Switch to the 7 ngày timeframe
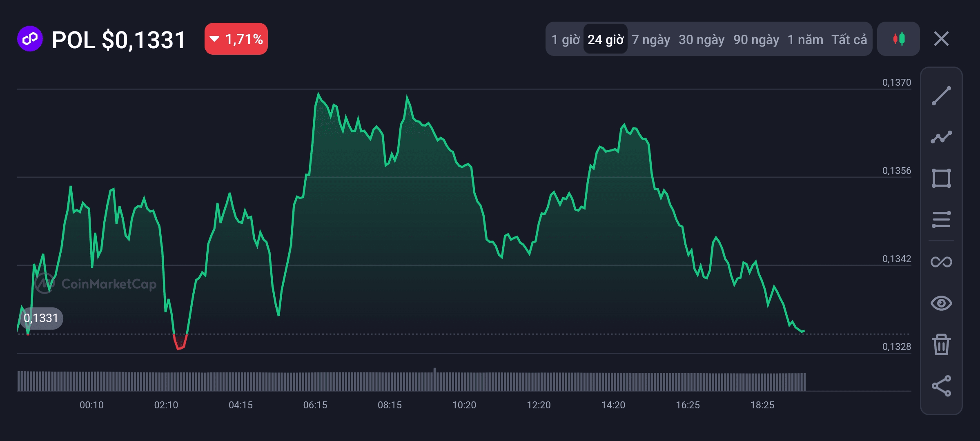Viewport: 980px width, 441px height. coord(651,40)
